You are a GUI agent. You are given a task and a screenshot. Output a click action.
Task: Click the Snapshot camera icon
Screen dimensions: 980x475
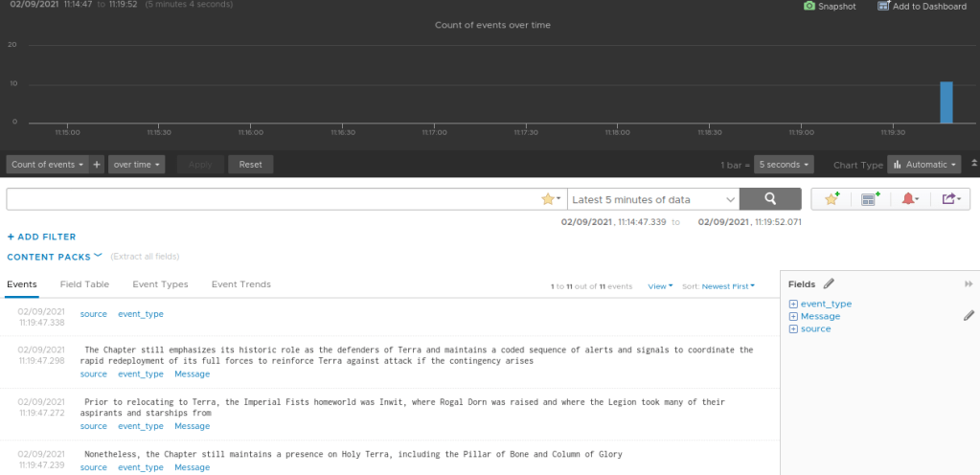coord(809,6)
